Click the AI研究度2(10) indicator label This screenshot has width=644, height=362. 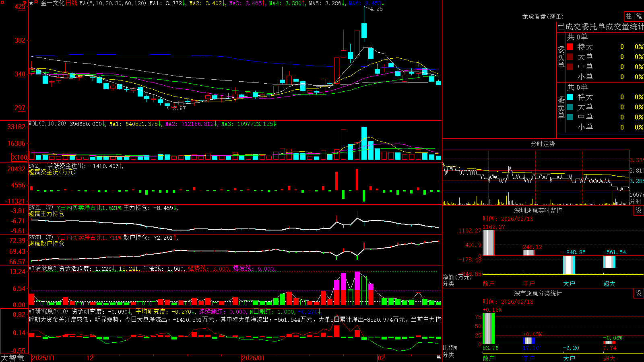pos(48,311)
